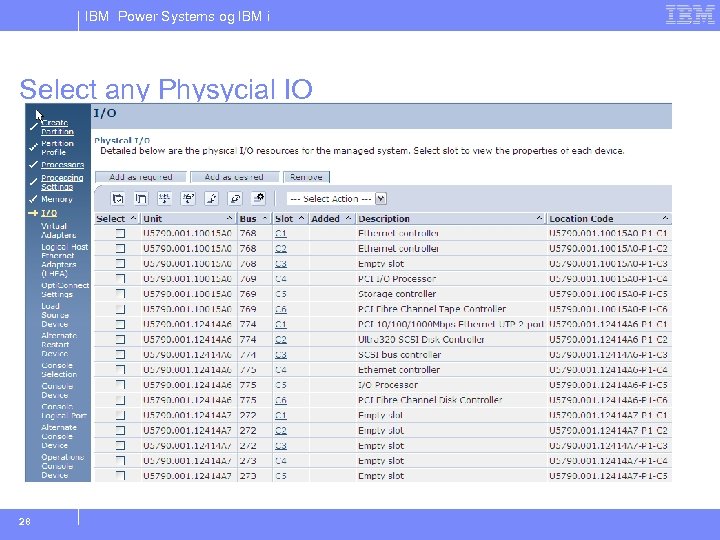Check the PCI 10/100/1000Mbps Ethernet UTP checkbox
This screenshot has height=540, width=720.
pyautogui.click(x=120, y=324)
